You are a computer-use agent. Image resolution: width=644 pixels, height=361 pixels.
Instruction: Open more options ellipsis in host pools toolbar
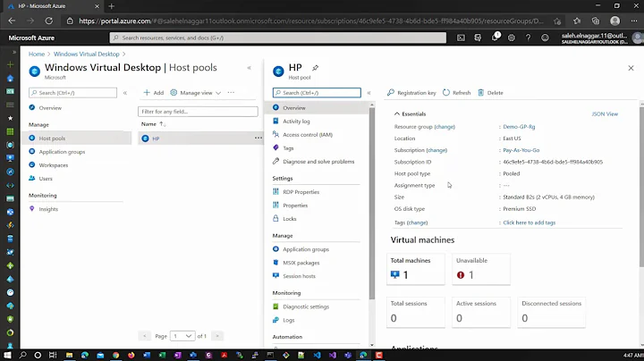click(232, 93)
